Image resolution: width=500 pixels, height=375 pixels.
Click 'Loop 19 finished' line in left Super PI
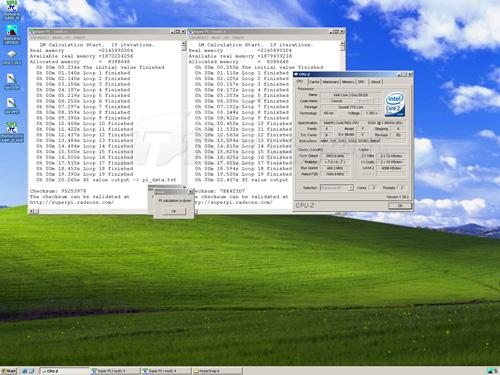click(x=85, y=174)
